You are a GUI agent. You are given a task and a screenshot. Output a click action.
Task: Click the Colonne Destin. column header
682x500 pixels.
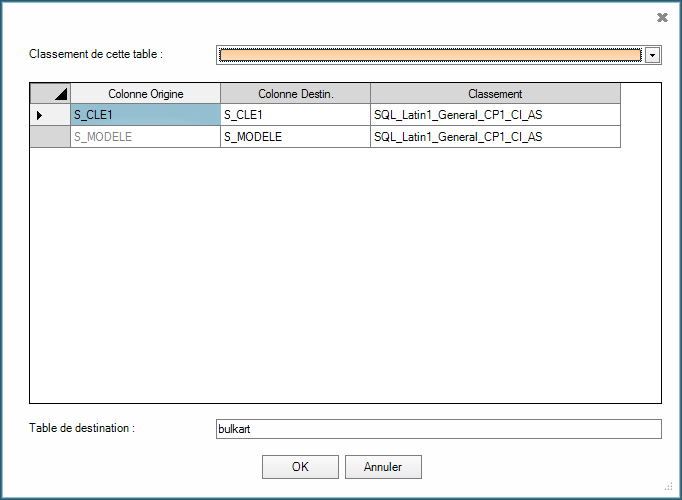(295, 93)
